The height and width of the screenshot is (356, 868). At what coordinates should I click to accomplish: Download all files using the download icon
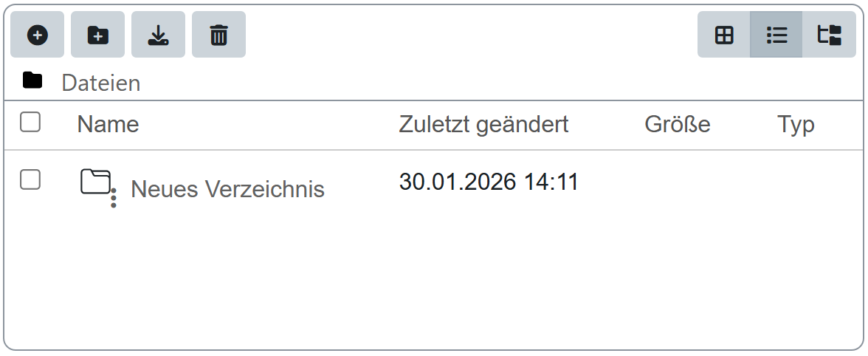click(x=158, y=35)
